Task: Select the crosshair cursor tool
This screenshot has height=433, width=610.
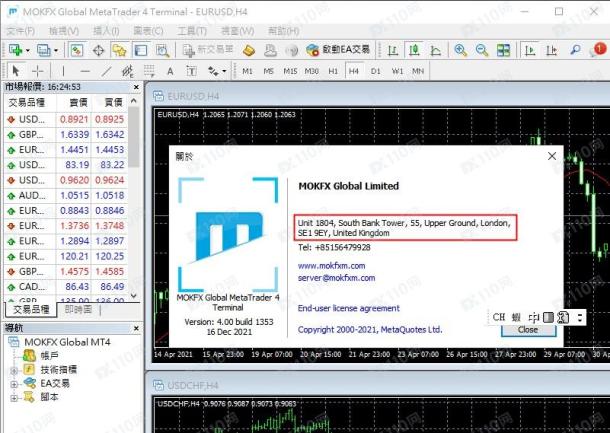Action: pyautogui.click(x=37, y=71)
